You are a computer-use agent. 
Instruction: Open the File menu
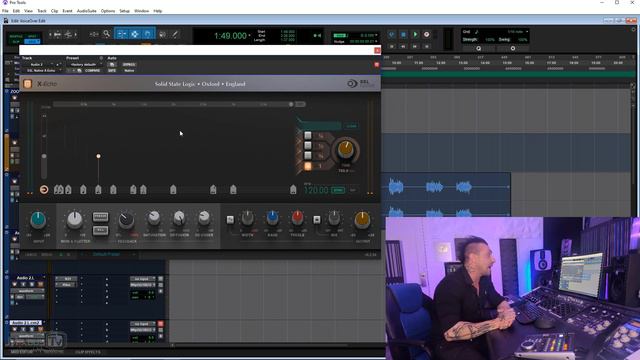pos(5,11)
